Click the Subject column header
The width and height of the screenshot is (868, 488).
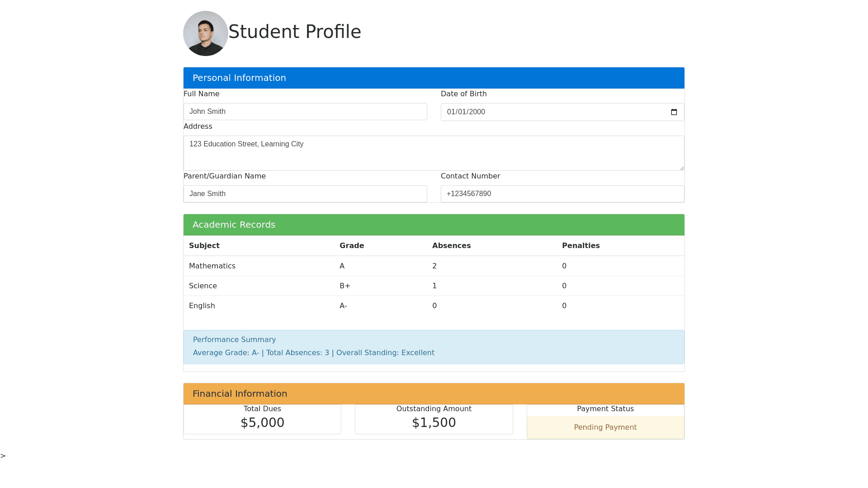(x=204, y=246)
